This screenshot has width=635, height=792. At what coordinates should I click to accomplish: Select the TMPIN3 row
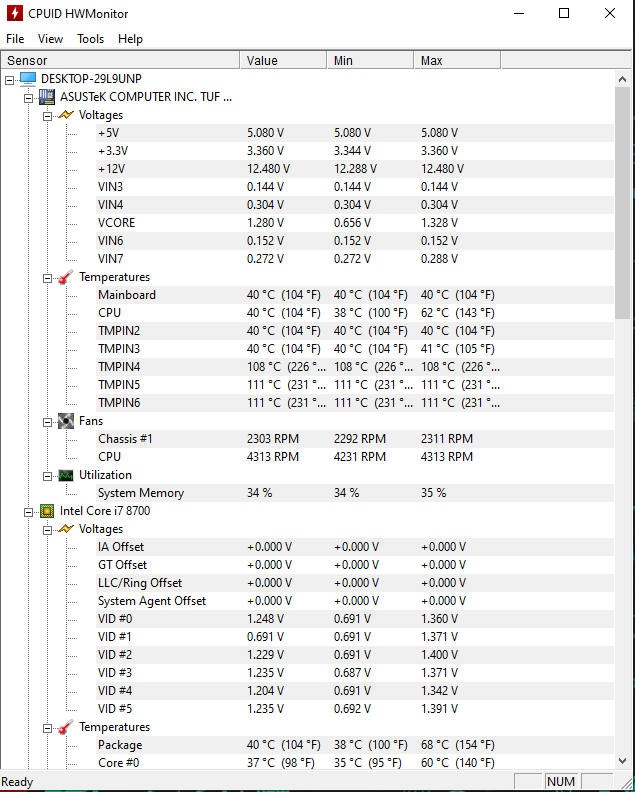355,349
